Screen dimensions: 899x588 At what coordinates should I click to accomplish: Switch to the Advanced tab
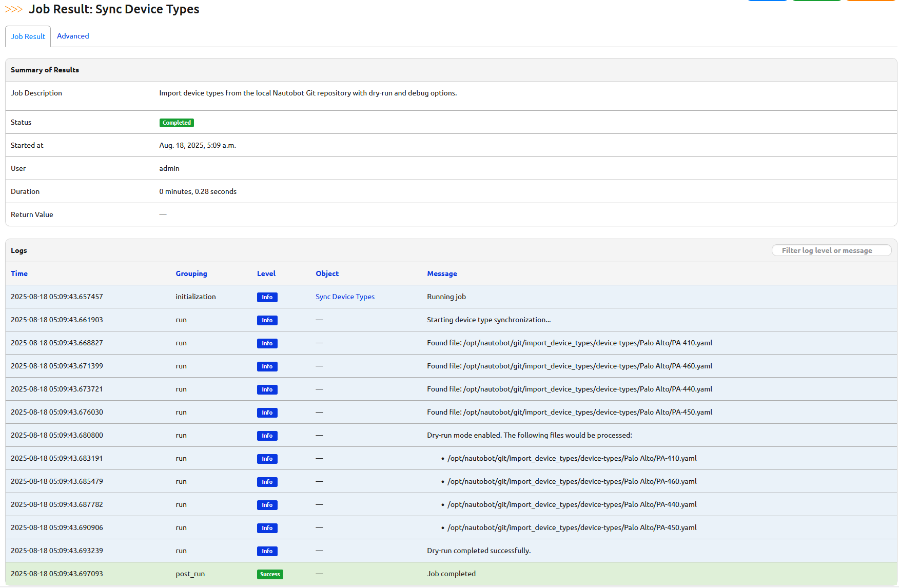pyautogui.click(x=73, y=36)
